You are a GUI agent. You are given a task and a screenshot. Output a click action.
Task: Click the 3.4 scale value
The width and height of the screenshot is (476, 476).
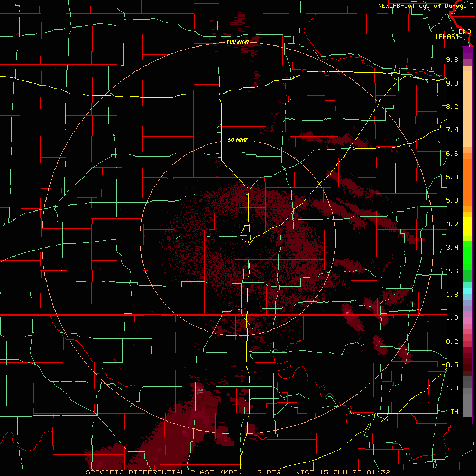tap(452, 248)
